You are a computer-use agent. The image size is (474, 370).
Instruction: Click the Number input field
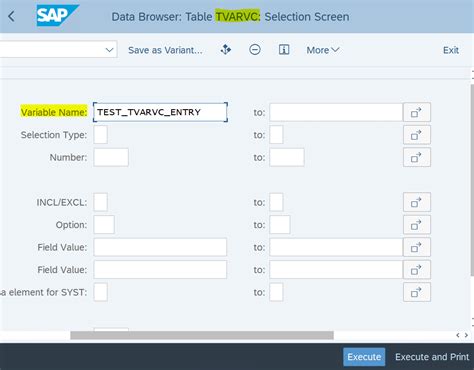click(111, 157)
